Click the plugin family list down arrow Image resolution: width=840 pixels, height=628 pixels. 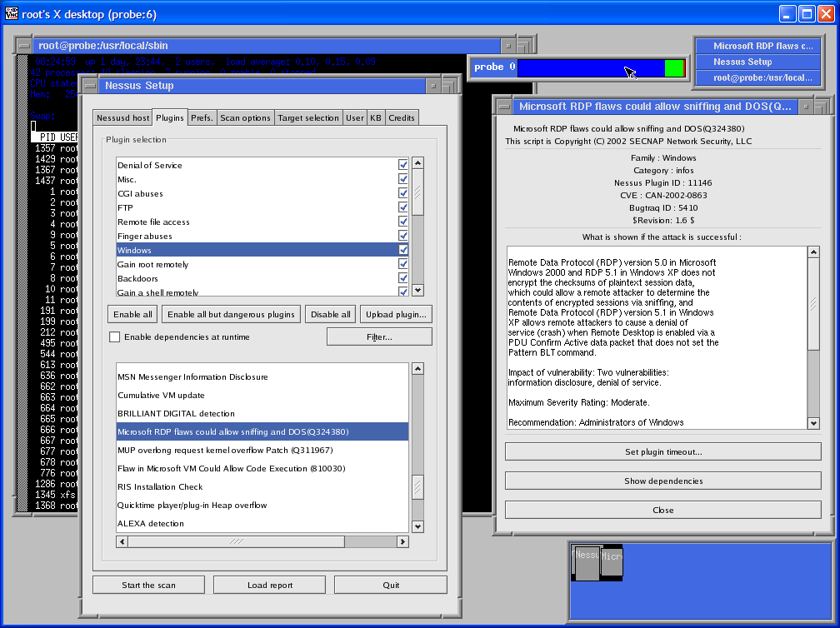417,290
